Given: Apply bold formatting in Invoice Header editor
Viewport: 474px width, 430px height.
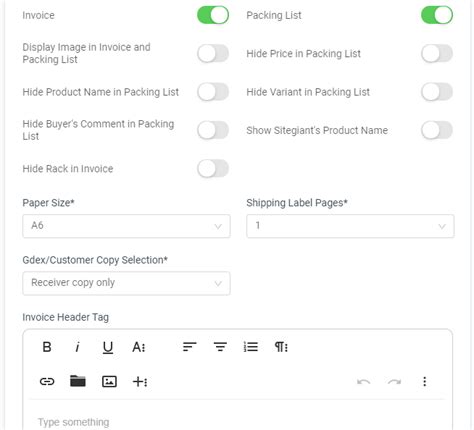Looking at the screenshot, I should click(47, 347).
